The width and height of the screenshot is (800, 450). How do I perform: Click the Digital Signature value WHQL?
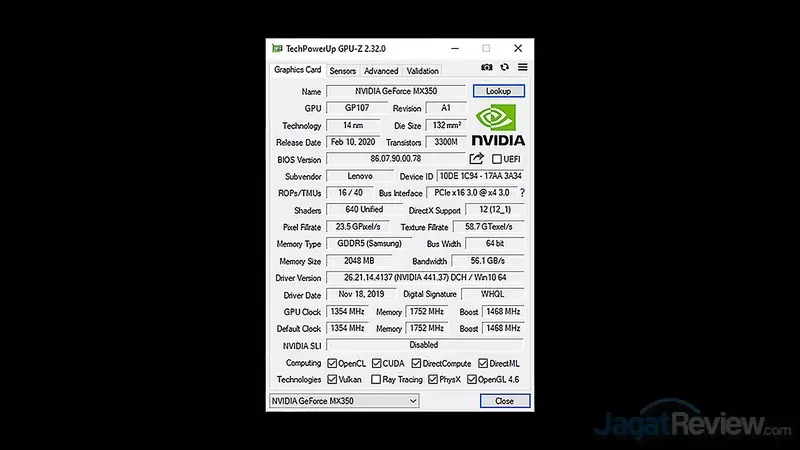(x=493, y=294)
